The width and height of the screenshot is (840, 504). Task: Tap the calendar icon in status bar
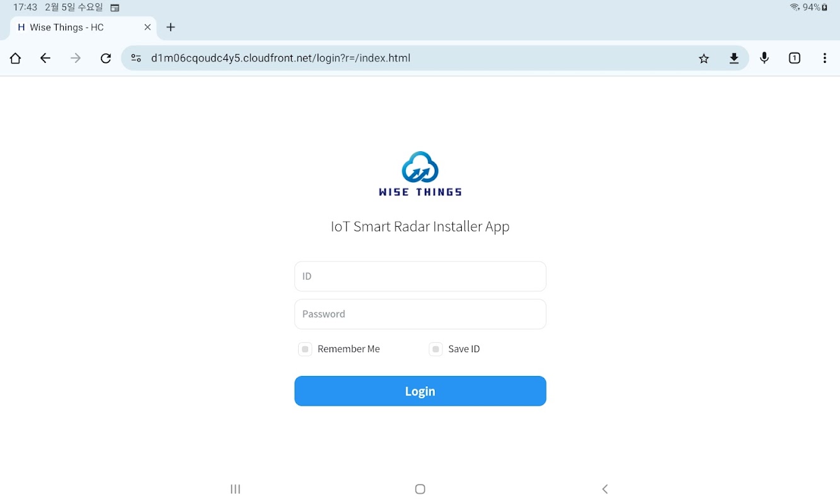115,8
